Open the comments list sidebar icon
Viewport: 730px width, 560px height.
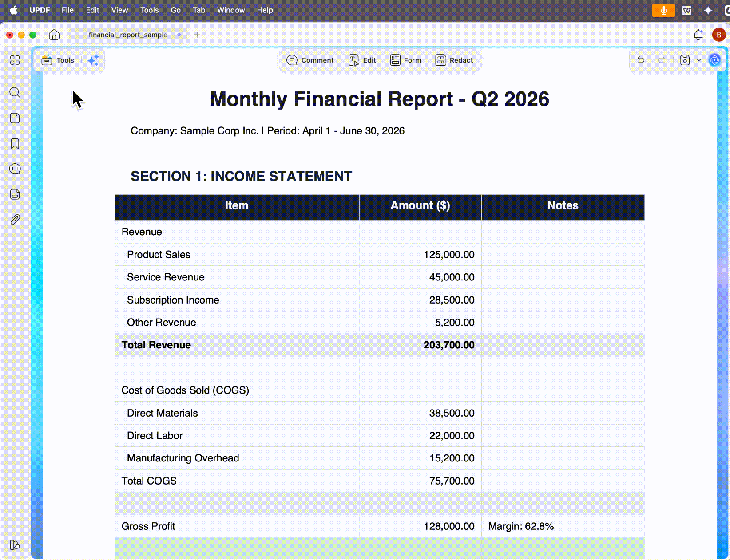15,169
